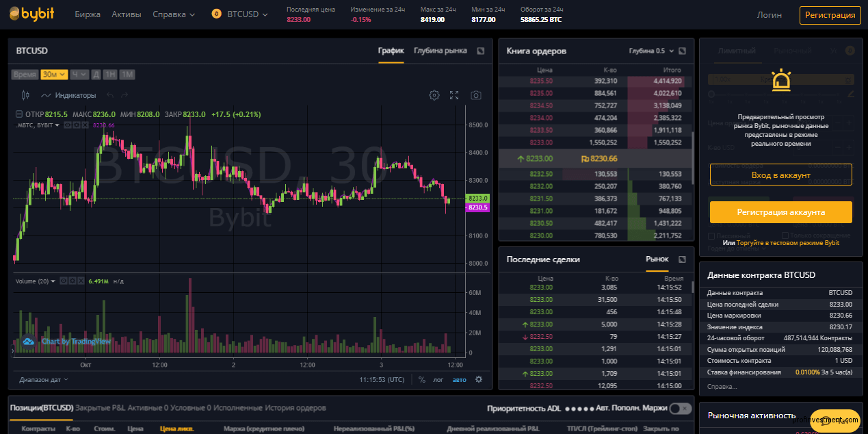Take a chart snapshot with camera icon
The width and height of the screenshot is (868, 434).
[476, 95]
